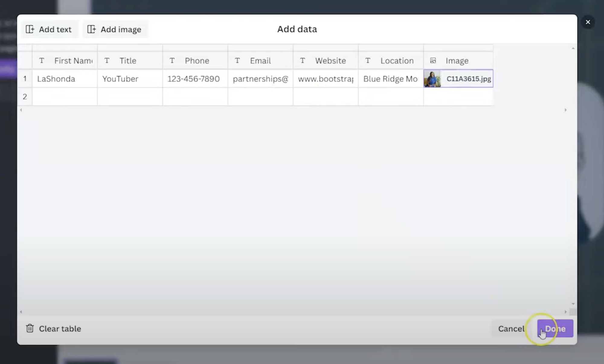Select the row 1 header
The width and height of the screenshot is (604, 364).
[x=25, y=78]
